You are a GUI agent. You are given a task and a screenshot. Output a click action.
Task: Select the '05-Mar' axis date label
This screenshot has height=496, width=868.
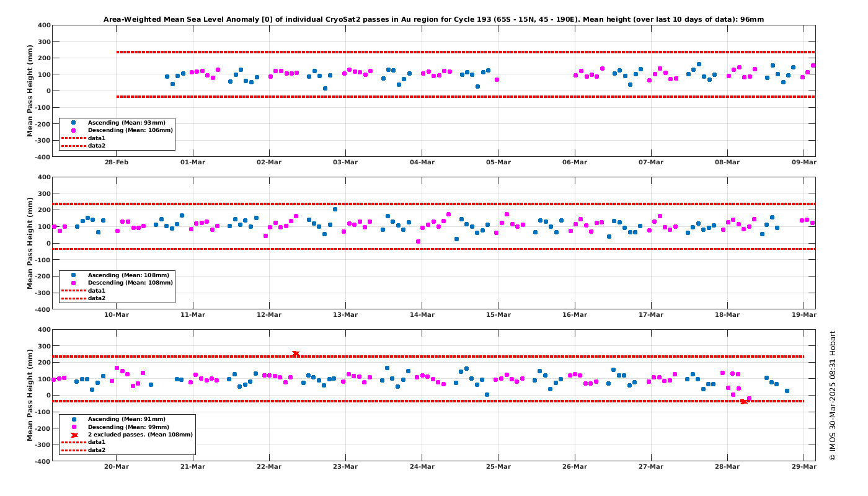point(498,162)
